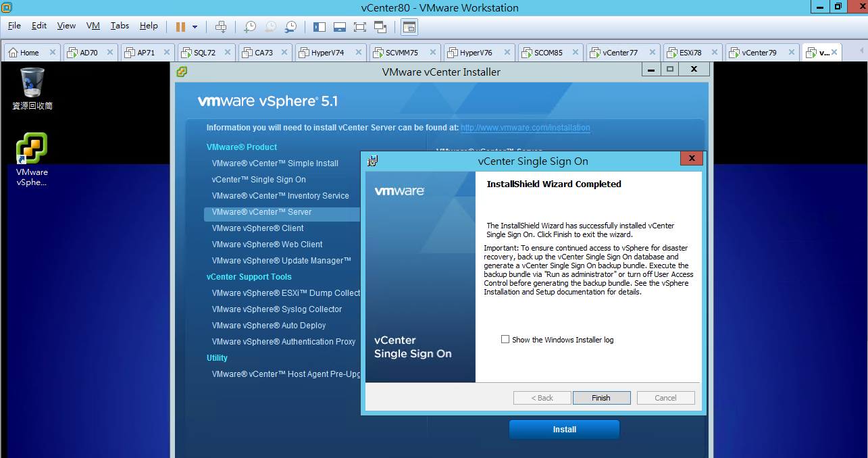Open the Tabs menu
The height and width of the screenshot is (458, 868).
pyautogui.click(x=120, y=26)
